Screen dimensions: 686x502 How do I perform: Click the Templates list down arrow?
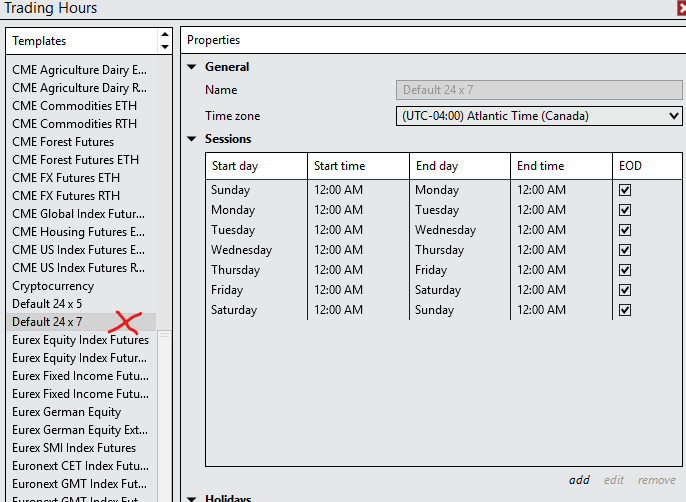coord(165,46)
